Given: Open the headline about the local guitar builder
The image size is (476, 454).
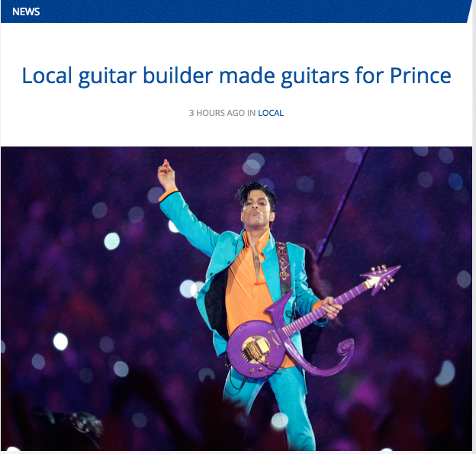Looking at the screenshot, I should [236, 76].
